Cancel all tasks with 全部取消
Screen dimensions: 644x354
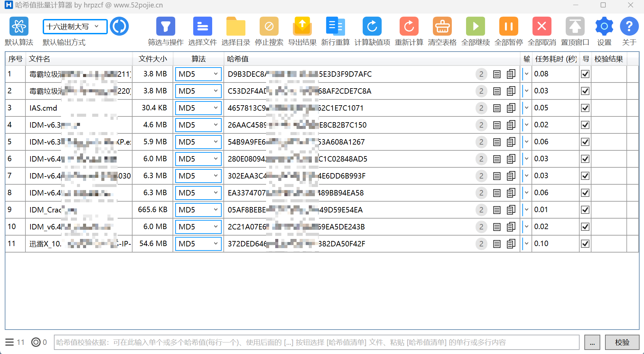[542, 26]
